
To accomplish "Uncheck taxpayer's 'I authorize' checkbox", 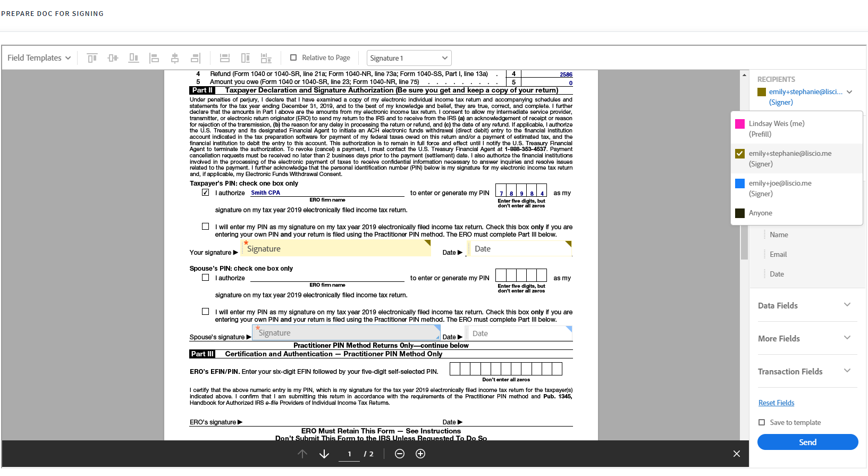I will pos(206,193).
